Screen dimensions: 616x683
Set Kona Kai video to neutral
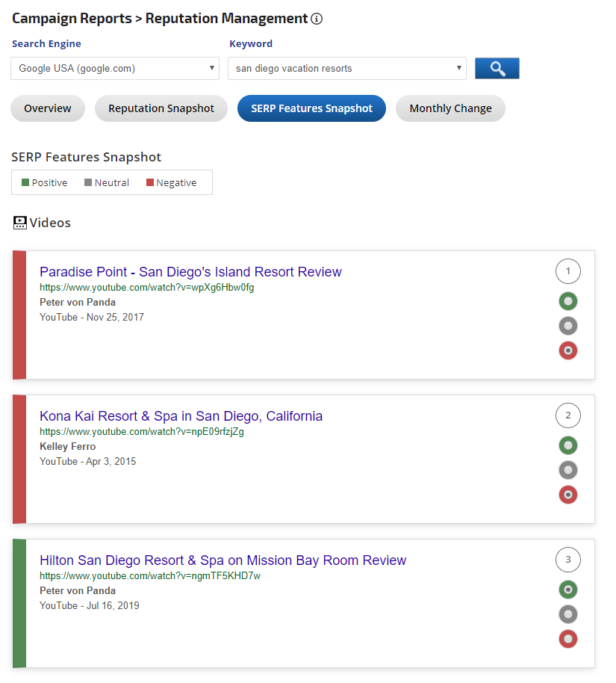coord(568,470)
